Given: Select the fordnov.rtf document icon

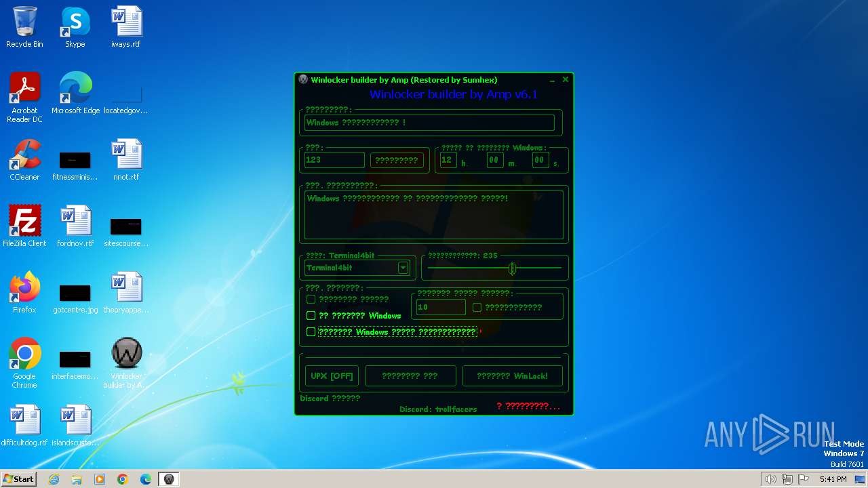Looking at the screenshot, I should (x=75, y=226).
